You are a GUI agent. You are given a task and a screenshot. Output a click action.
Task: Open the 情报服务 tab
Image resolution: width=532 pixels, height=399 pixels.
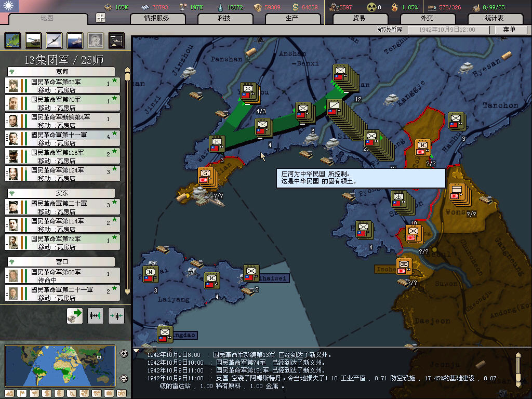(x=157, y=18)
